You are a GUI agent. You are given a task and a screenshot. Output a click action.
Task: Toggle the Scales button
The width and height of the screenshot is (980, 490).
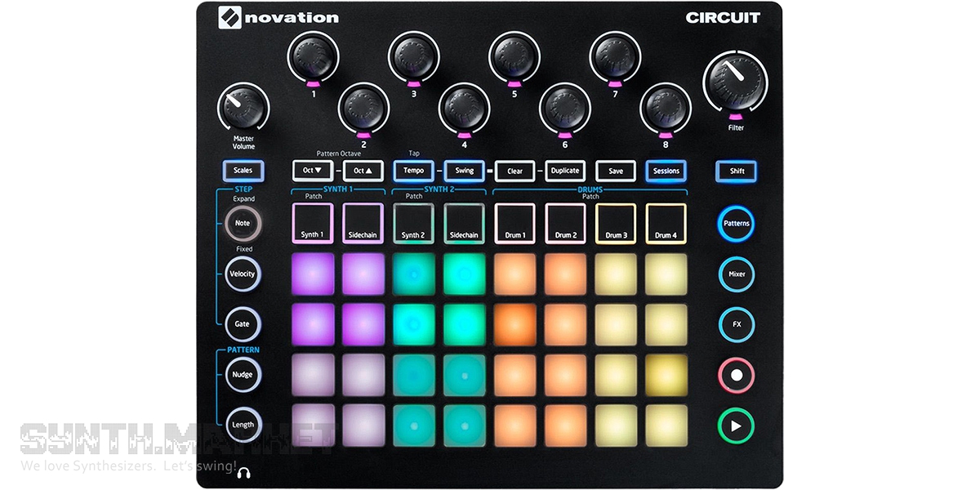(x=243, y=171)
